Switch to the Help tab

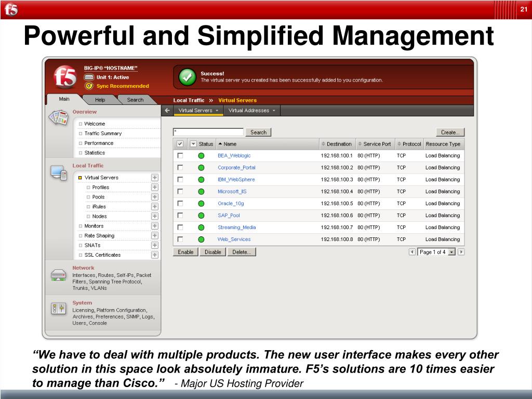(x=100, y=100)
